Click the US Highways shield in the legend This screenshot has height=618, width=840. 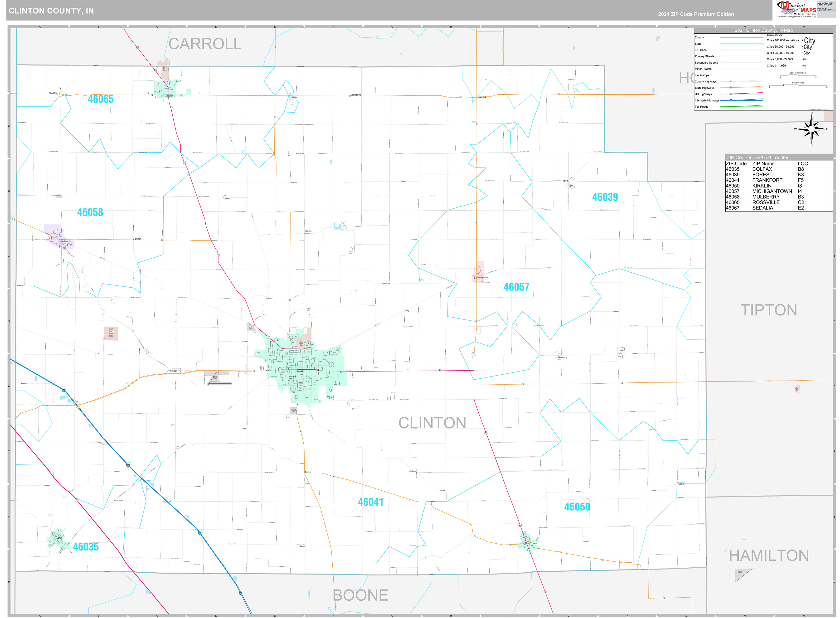pos(731,94)
